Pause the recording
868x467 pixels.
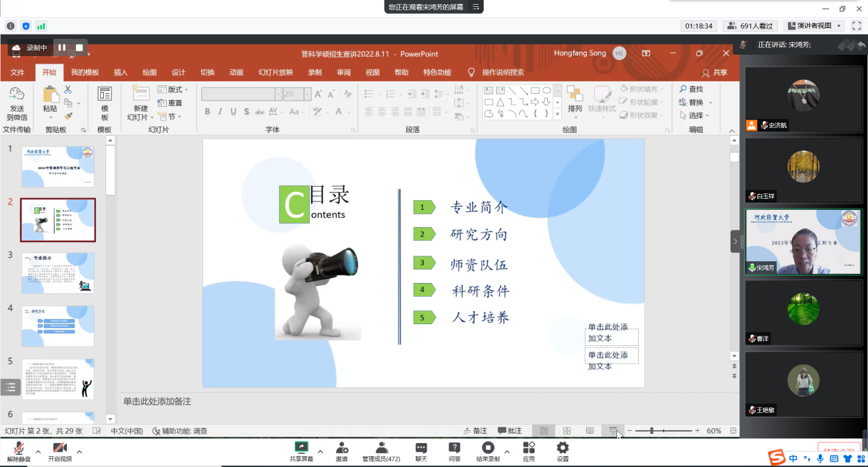(62, 48)
